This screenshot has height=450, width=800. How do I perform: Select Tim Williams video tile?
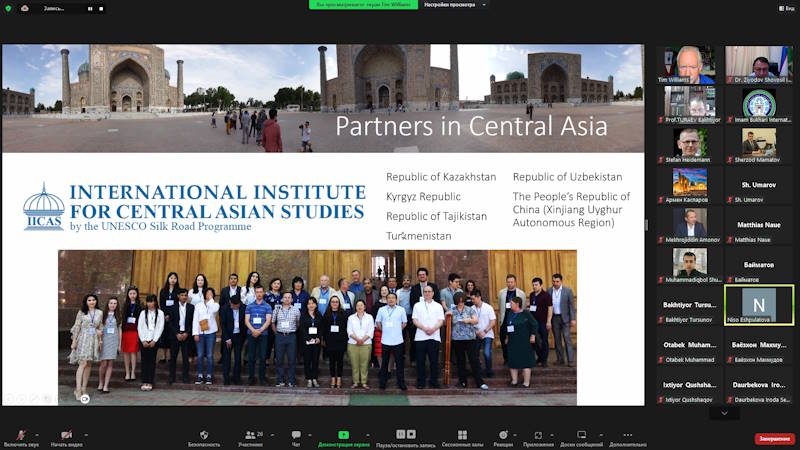[x=689, y=64]
